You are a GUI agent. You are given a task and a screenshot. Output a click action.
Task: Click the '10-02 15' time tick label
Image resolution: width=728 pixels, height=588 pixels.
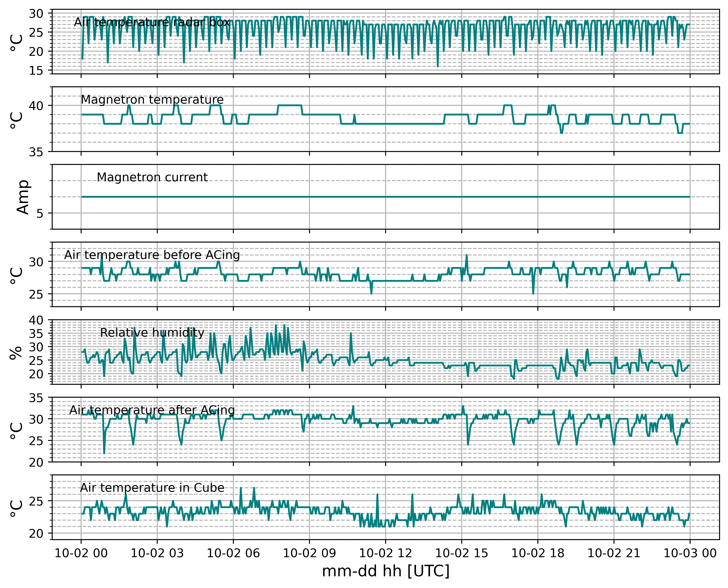coord(461,553)
